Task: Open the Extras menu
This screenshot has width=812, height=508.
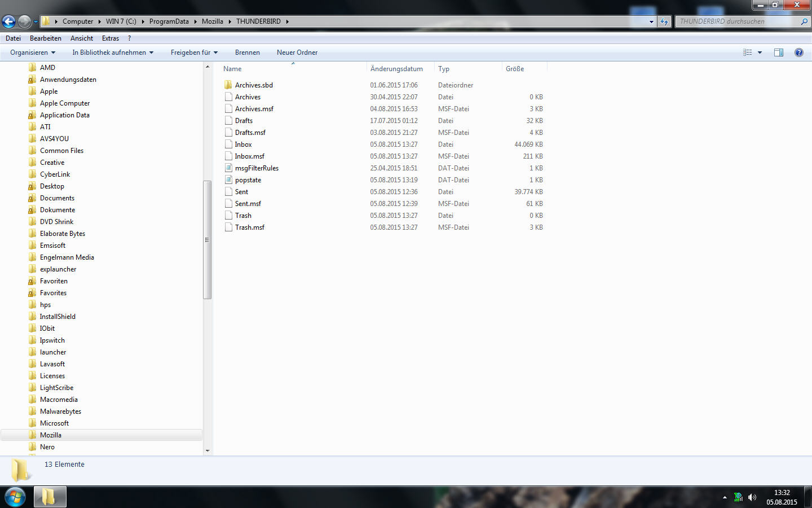Action: 111,38
